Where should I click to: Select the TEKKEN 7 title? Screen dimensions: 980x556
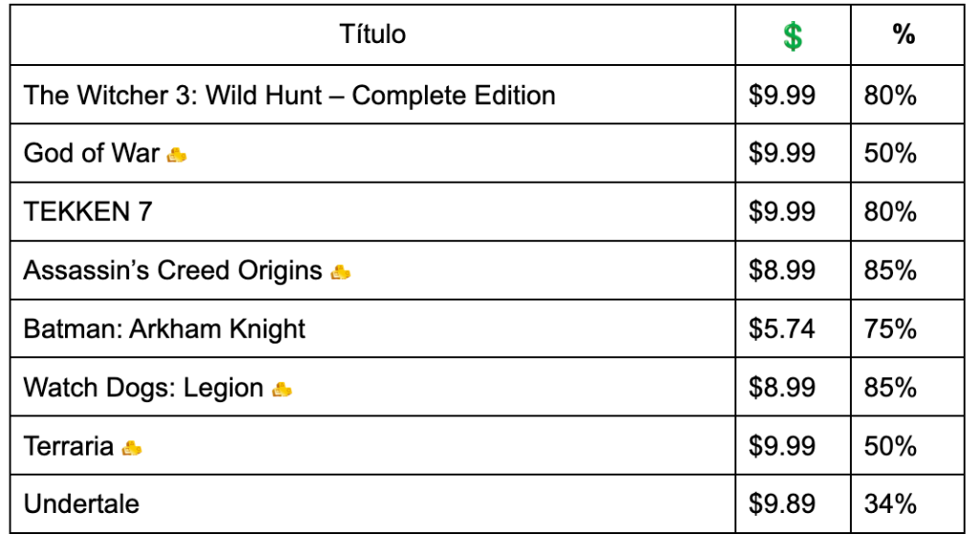pyautogui.click(x=88, y=211)
